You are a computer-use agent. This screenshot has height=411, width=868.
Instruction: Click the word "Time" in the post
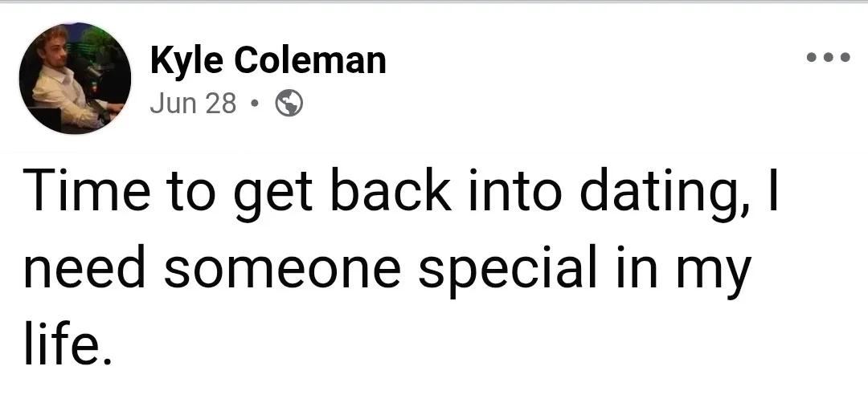click(87, 189)
